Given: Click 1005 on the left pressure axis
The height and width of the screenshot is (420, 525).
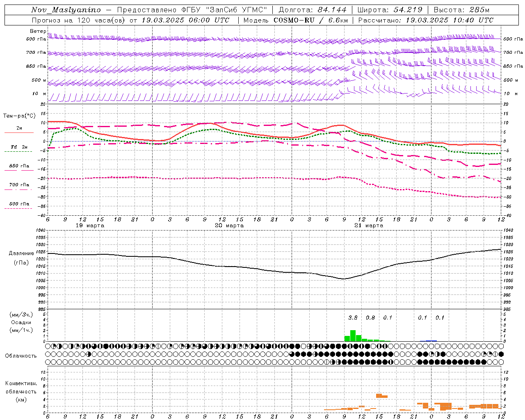Looking at the screenshot, I should tap(41, 281).
